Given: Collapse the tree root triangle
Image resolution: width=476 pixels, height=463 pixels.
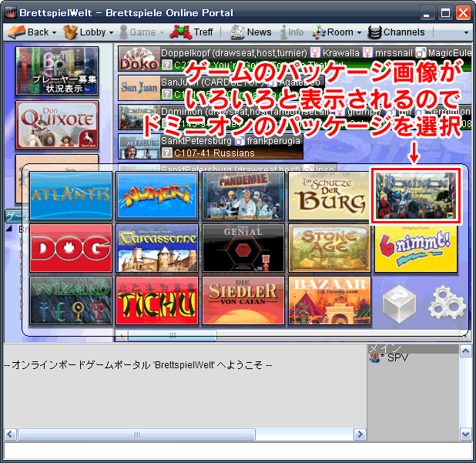Looking at the screenshot, I should (x=9, y=229).
